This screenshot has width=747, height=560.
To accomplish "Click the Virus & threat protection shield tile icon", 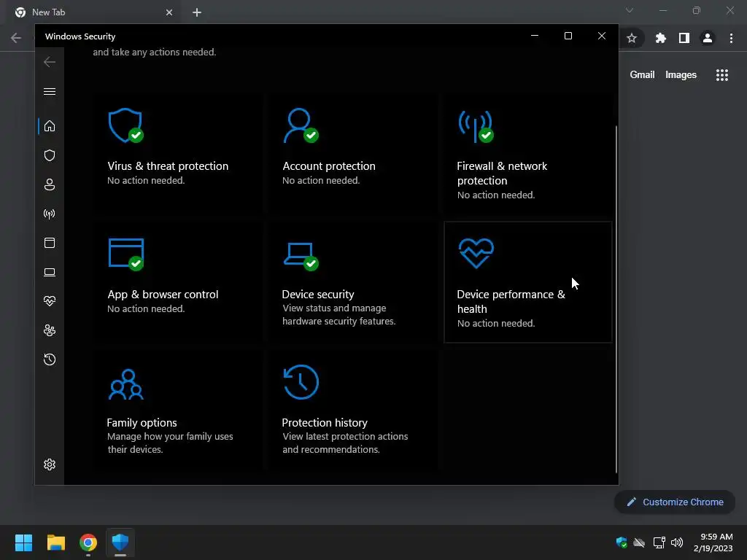I will pos(125,125).
